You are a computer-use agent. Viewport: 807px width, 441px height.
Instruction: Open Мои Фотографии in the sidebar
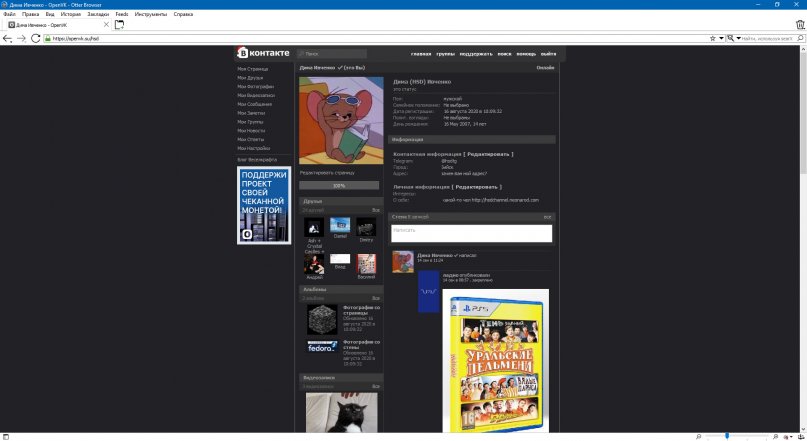click(256, 86)
